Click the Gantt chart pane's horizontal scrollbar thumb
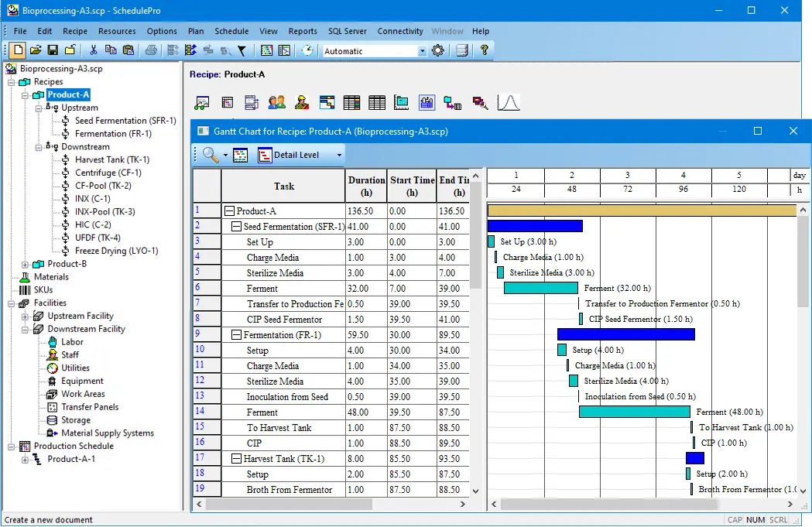This screenshot has width=812, height=527. (609, 504)
